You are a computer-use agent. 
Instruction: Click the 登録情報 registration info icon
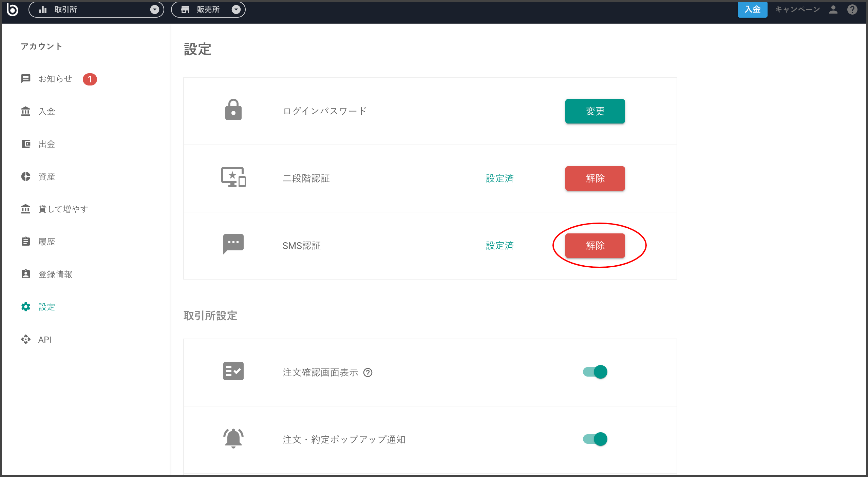(26, 274)
